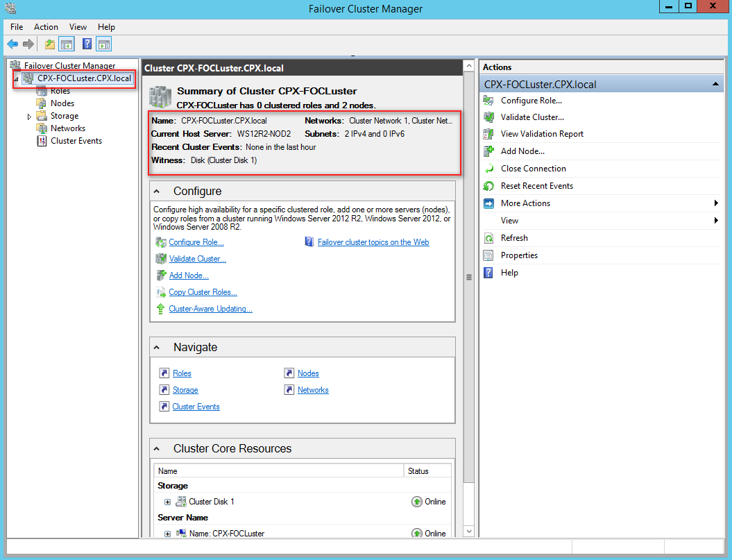This screenshot has height=560, width=732.
Task: Click the summary pane vertical scrollbar thumb
Action: (x=469, y=278)
